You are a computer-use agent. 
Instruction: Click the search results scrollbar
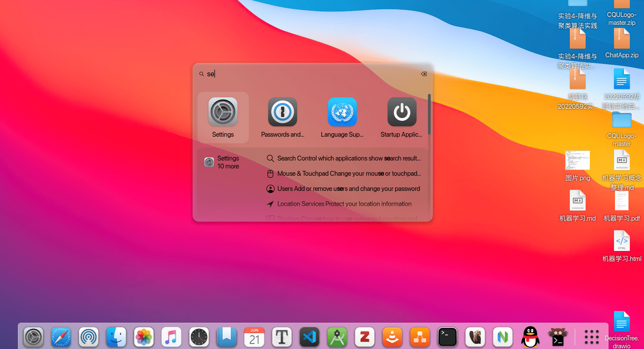[x=429, y=114]
